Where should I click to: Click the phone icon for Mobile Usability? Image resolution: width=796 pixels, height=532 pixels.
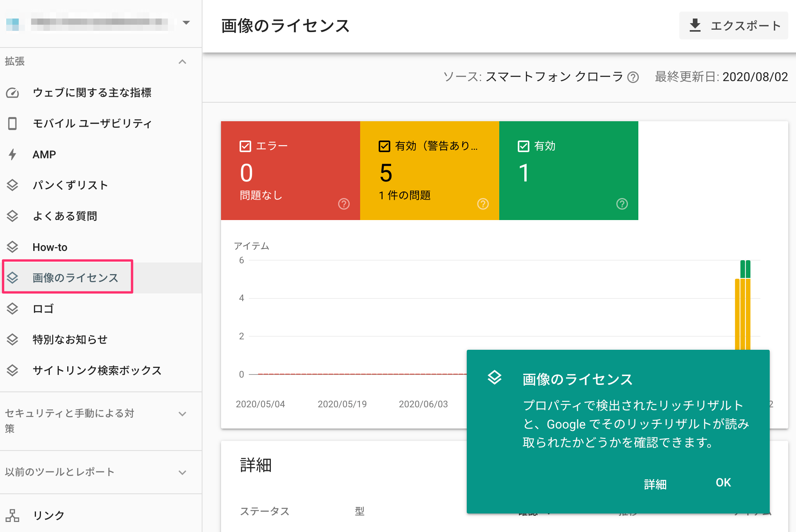(x=12, y=124)
